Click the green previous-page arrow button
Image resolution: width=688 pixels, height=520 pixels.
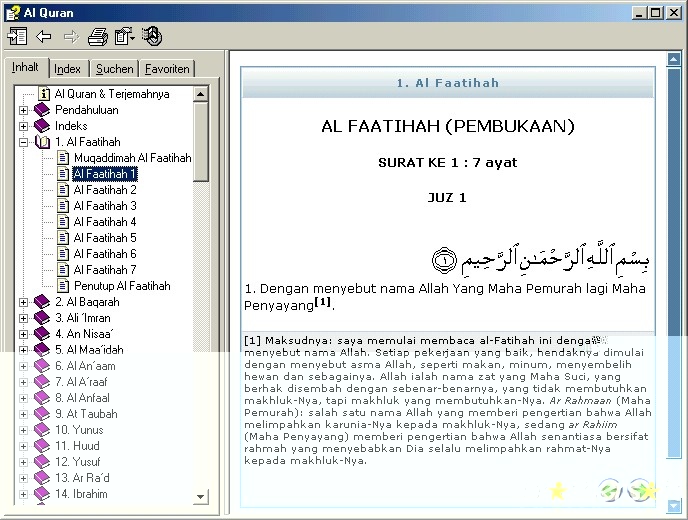tap(610, 490)
